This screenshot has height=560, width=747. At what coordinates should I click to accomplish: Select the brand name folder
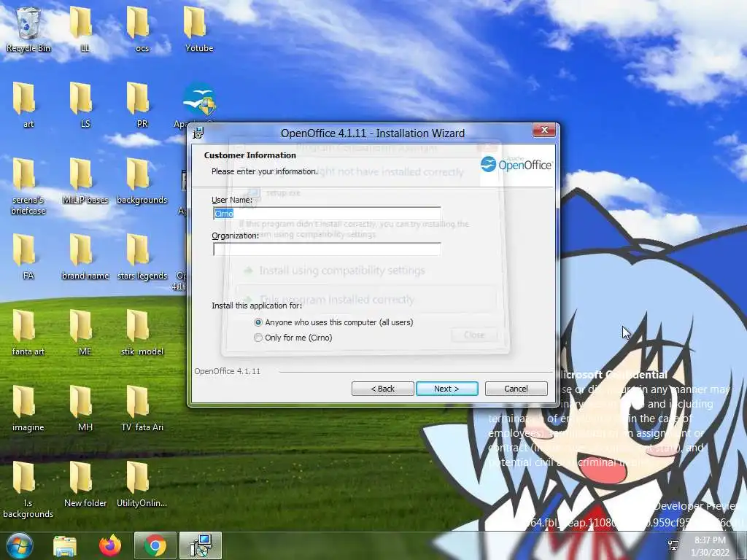(x=85, y=256)
